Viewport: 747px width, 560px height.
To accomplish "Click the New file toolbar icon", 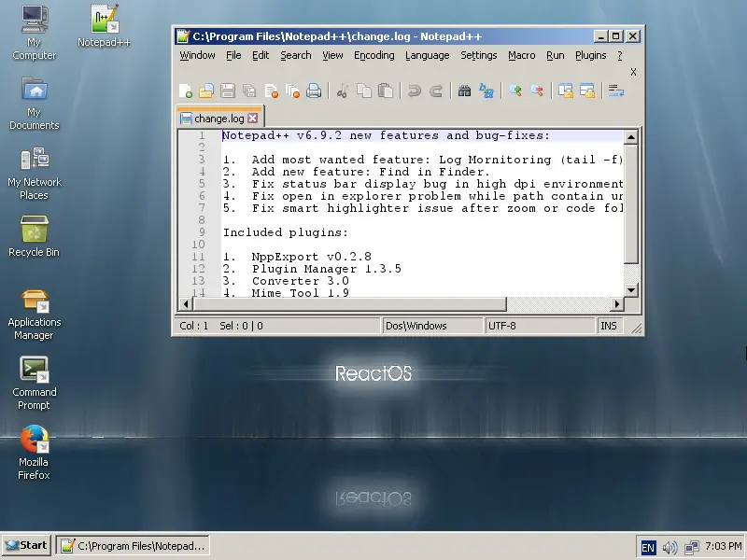I will pyautogui.click(x=185, y=91).
